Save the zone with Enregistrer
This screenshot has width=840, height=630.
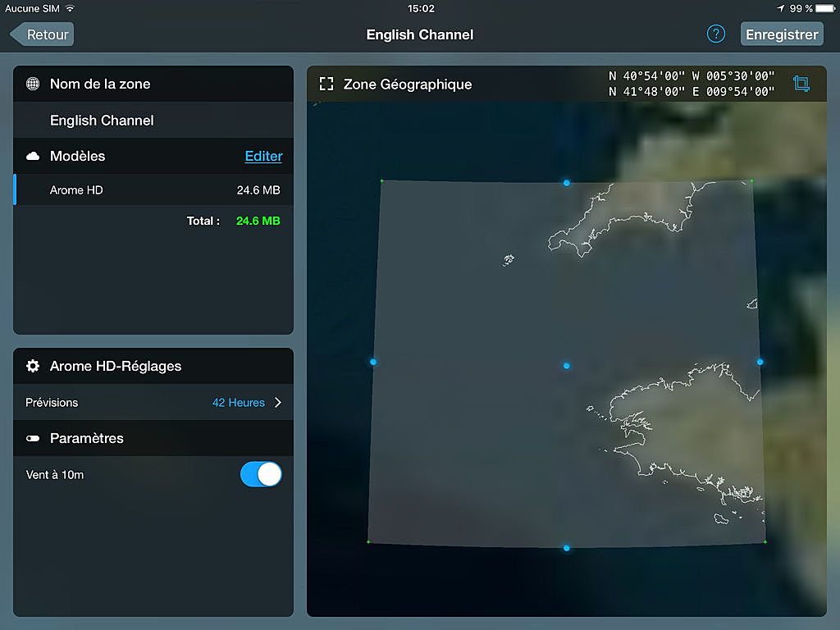point(782,34)
